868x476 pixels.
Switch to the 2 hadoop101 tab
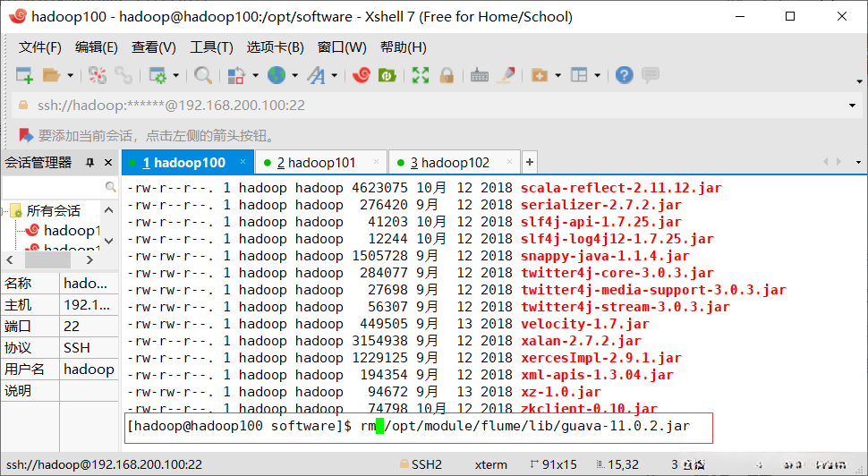tap(321, 163)
